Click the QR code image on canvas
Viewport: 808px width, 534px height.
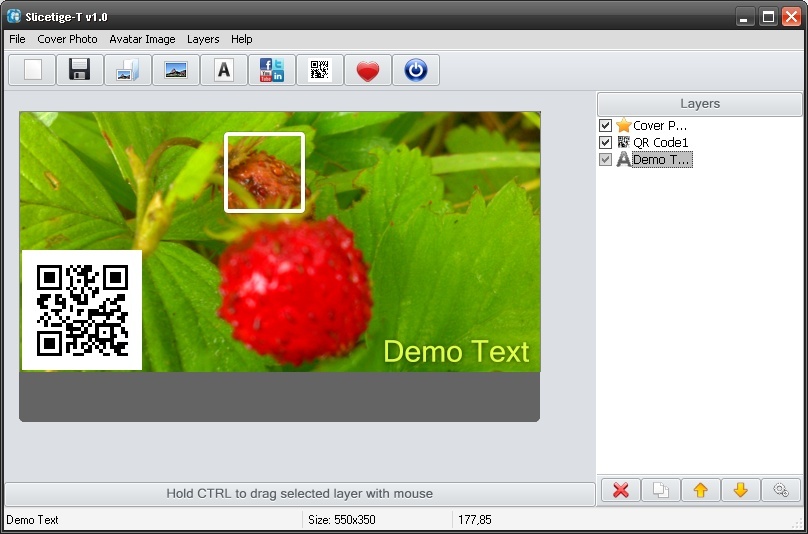82,310
